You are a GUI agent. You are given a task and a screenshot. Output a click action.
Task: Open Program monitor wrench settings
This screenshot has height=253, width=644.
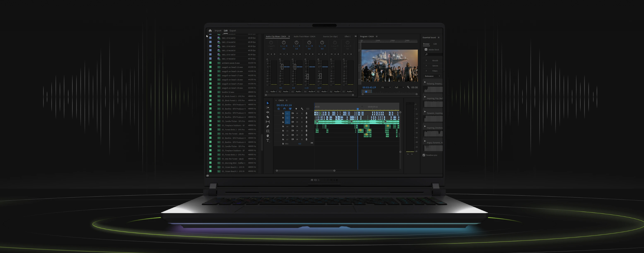(408, 87)
